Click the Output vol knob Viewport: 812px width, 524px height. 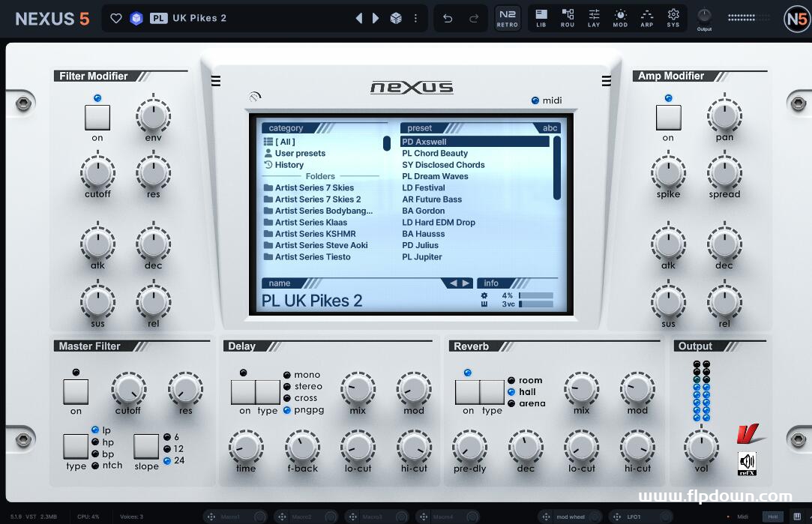pos(701,448)
